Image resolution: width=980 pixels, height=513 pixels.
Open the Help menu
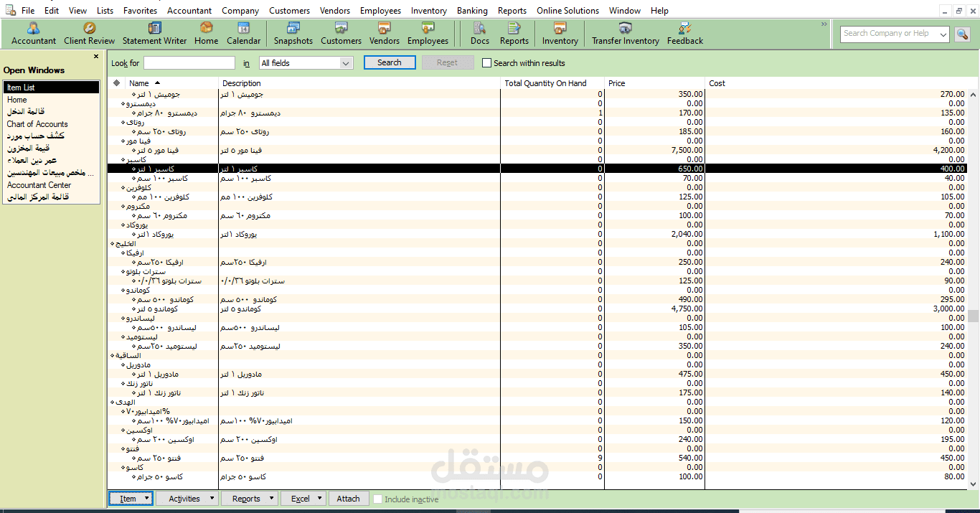pyautogui.click(x=659, y=11)
